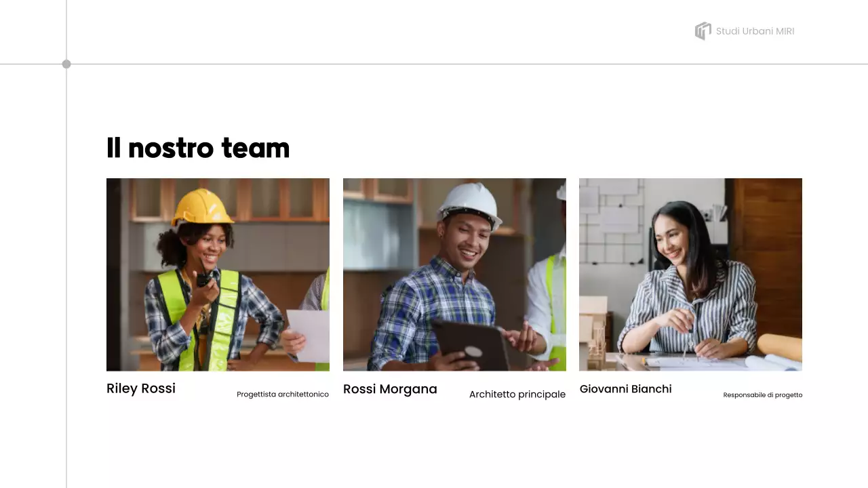Click the gray dot at line intersection
The width and height of the screenshot is (868, 488).
point(66,64)
